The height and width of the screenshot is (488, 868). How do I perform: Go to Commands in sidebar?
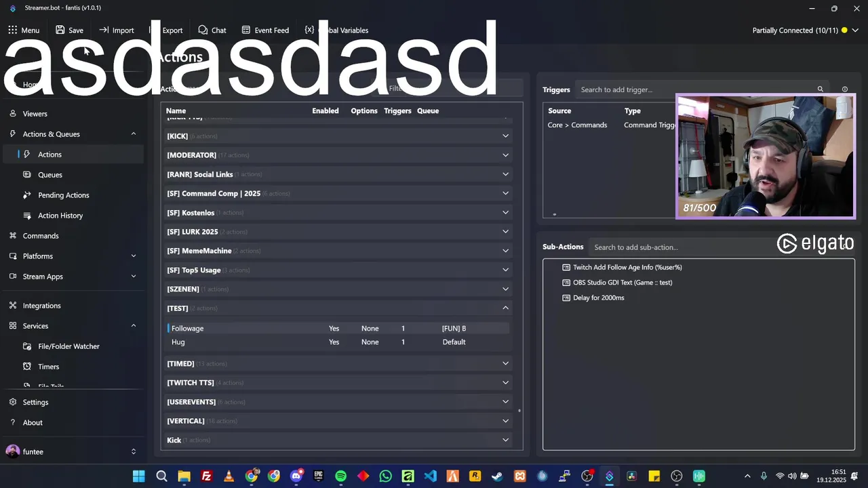[x=41, y=236]
